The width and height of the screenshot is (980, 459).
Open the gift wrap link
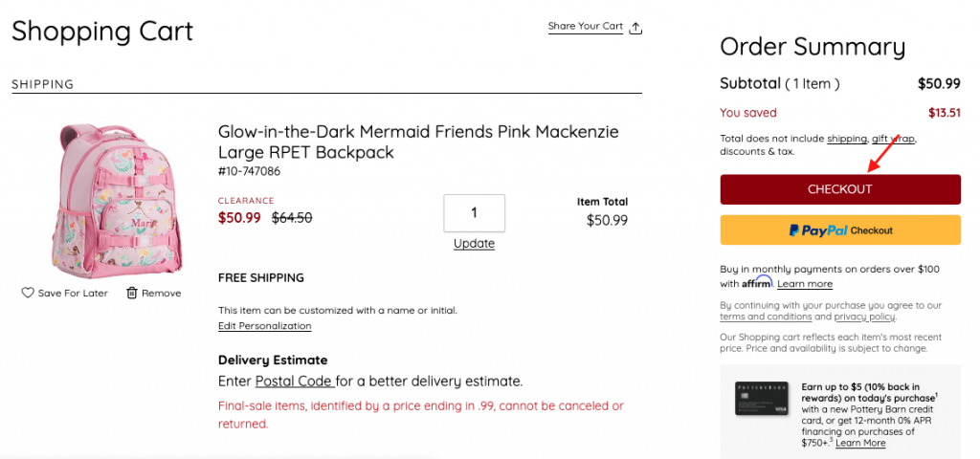[893, 139]
